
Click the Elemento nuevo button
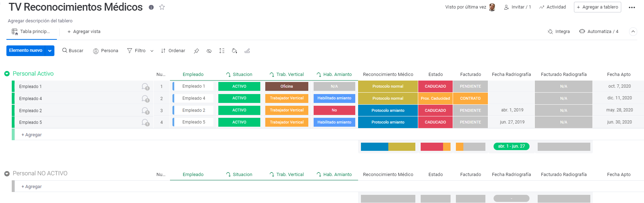click(x=26, y=51)
